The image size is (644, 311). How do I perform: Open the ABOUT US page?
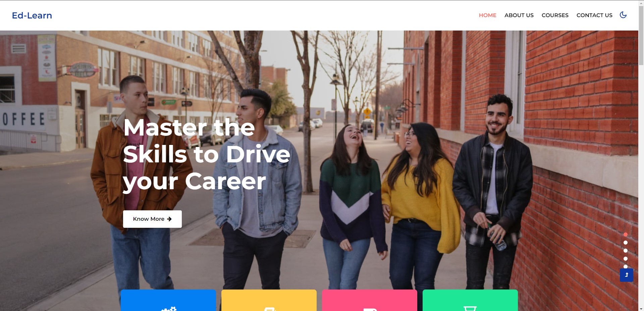pyautogui.click(x=519, y=15)
